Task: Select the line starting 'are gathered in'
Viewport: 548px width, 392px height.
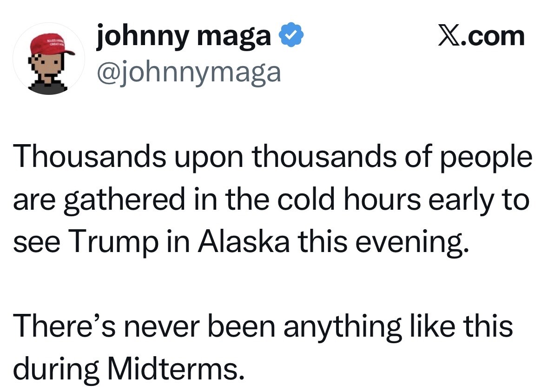Action: click(x=271, y=200)
